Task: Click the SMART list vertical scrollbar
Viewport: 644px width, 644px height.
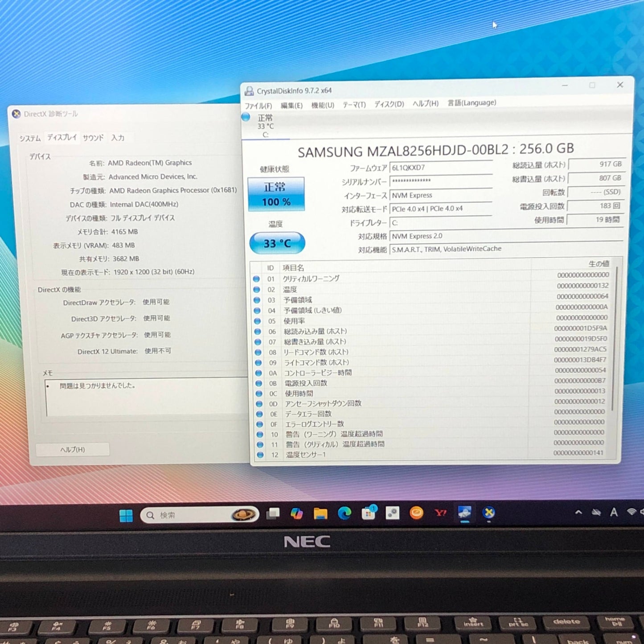Action: [615, 339]
